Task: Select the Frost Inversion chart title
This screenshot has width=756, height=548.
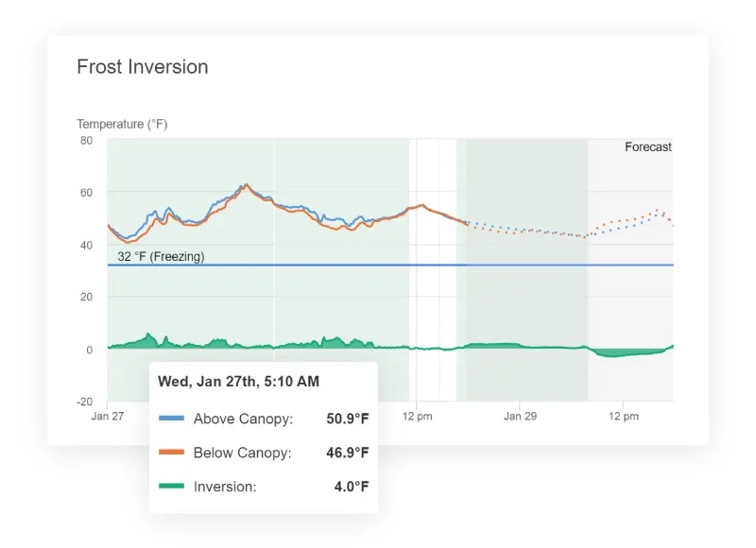Action: tap(142, 67)
